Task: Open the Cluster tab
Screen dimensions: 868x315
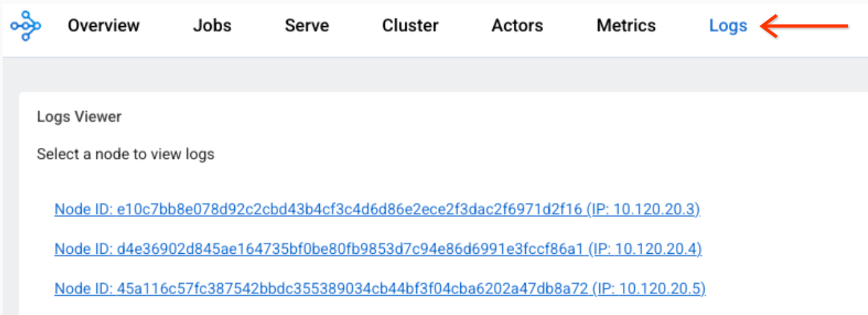Action: (410, 26)
